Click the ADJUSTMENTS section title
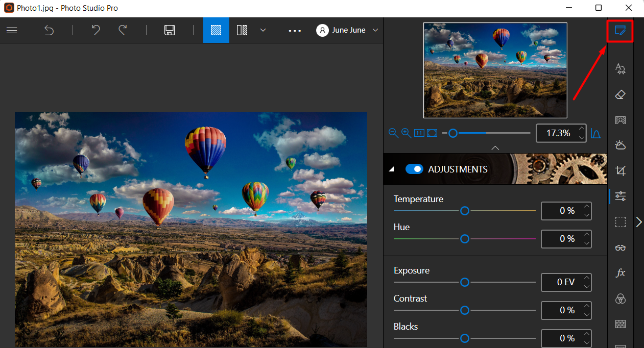 coord(458,169)
